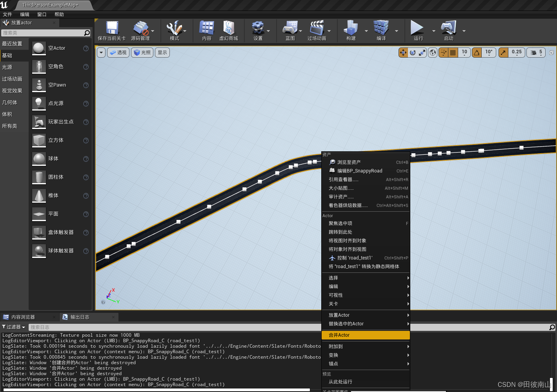Click the Point Light (点光源) bulb icon
Screen dimensions: 557x392
[x=39, y=103]
